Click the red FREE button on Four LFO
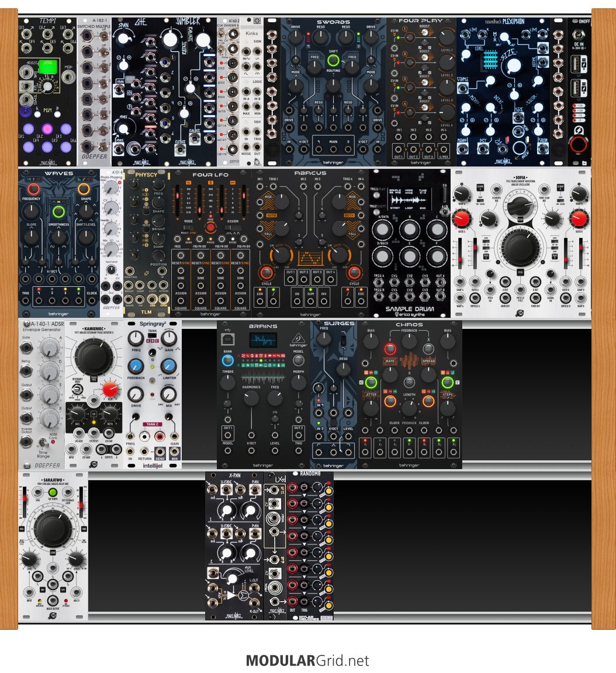The image size is (616, 673). tap(210, 227)
